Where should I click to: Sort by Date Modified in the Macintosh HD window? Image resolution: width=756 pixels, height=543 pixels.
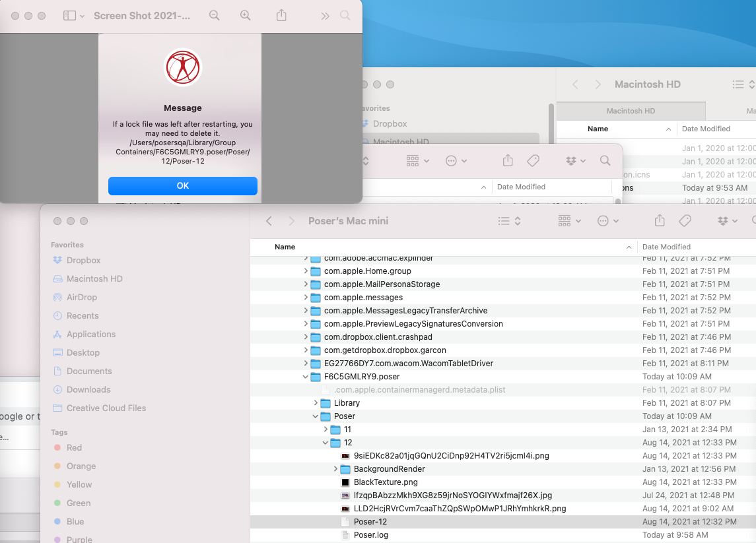coord(716,129)
